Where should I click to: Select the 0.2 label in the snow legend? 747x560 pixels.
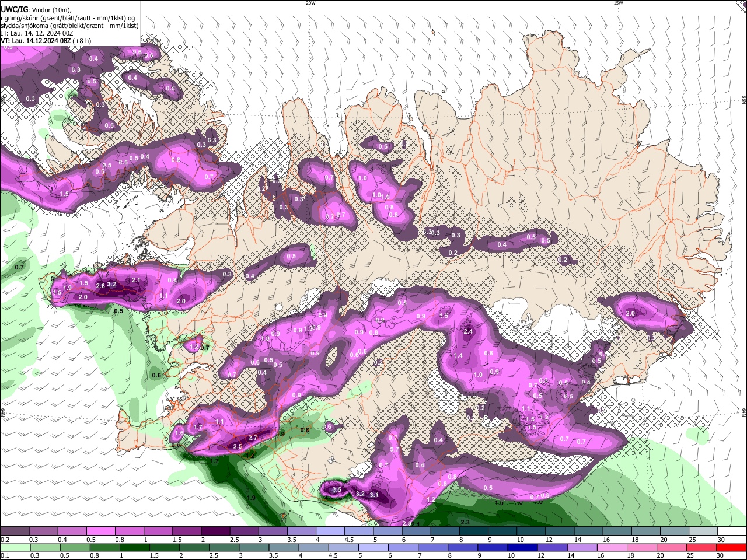coord(5,540)
